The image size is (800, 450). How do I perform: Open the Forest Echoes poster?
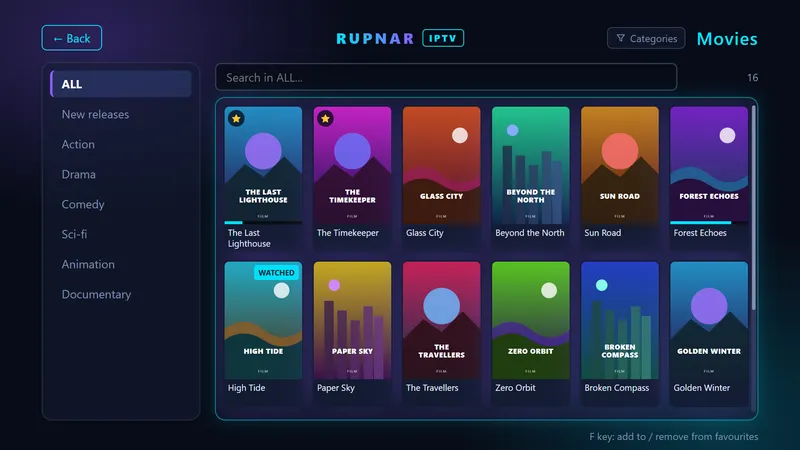pyautogui.click(x=709, y=165)
